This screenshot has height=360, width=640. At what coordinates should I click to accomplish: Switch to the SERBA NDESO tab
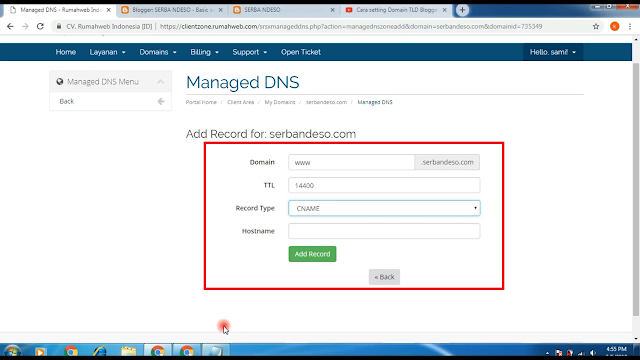284,10
